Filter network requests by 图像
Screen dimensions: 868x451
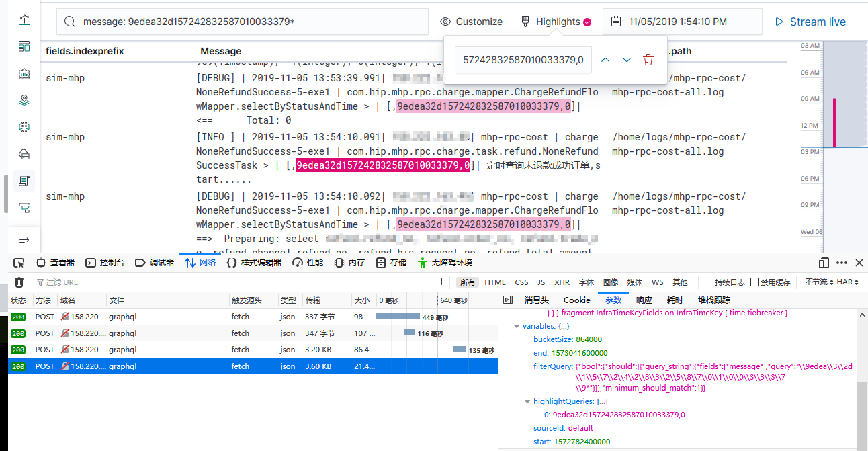610,282
